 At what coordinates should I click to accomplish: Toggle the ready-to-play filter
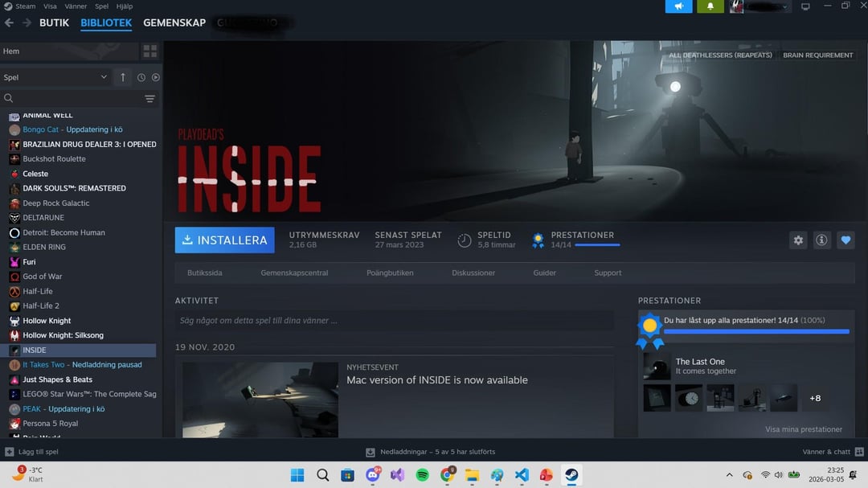pos(155,78)
